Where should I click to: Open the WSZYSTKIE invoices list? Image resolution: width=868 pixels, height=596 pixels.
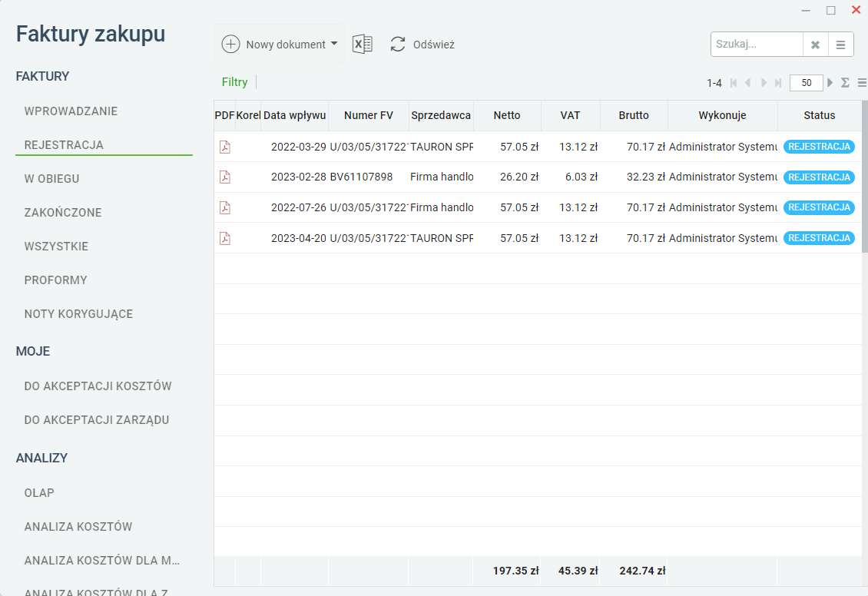56,247
